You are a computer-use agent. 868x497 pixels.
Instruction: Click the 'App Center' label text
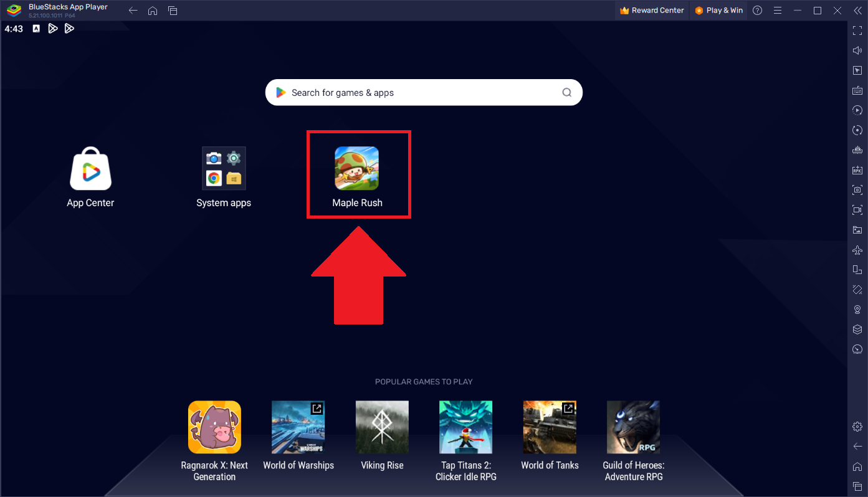[90, 203]
